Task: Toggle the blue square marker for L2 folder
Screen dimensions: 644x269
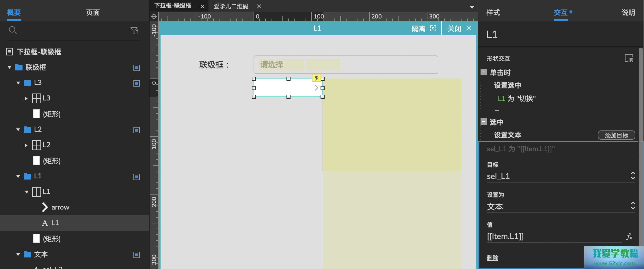Action: (x=137, y=130)
